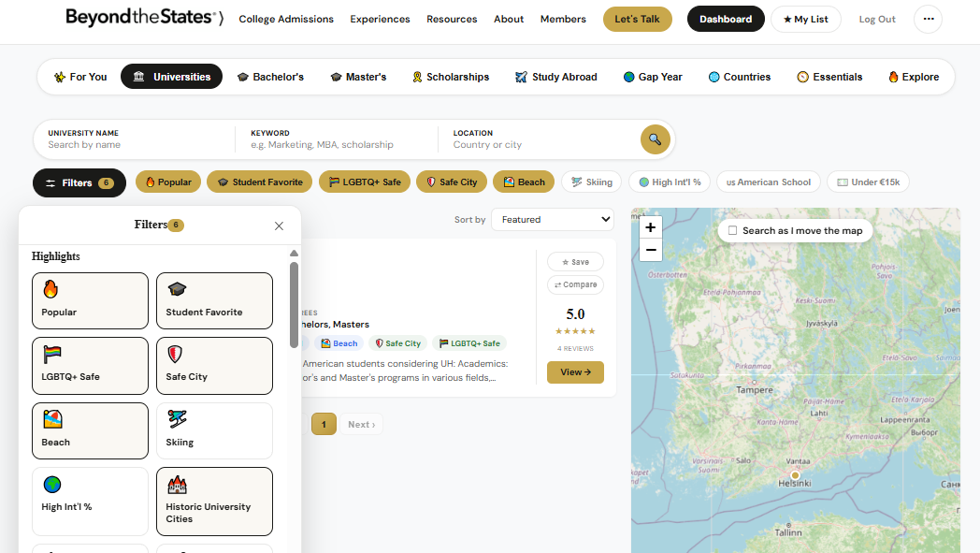
Task: Zoom out on the map
Action: 651,250
